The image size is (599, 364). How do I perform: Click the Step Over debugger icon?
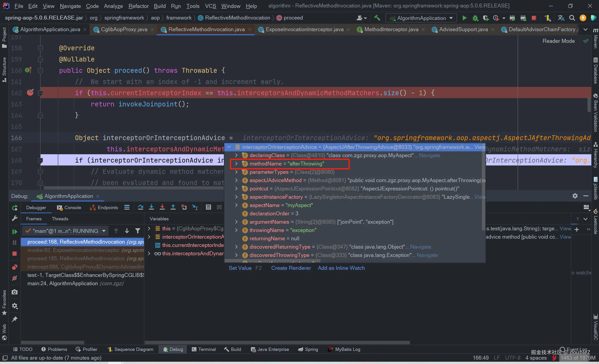tap(140, 207)
